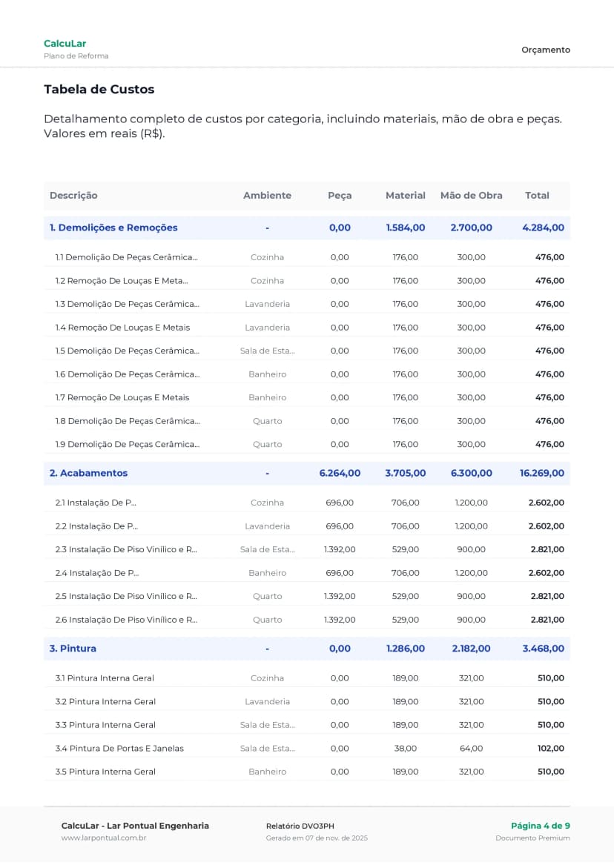Click the green CalcuLar logo in header
Viewport: 614px width, 868px height.
pyautogui.click(x=65, y=44)
